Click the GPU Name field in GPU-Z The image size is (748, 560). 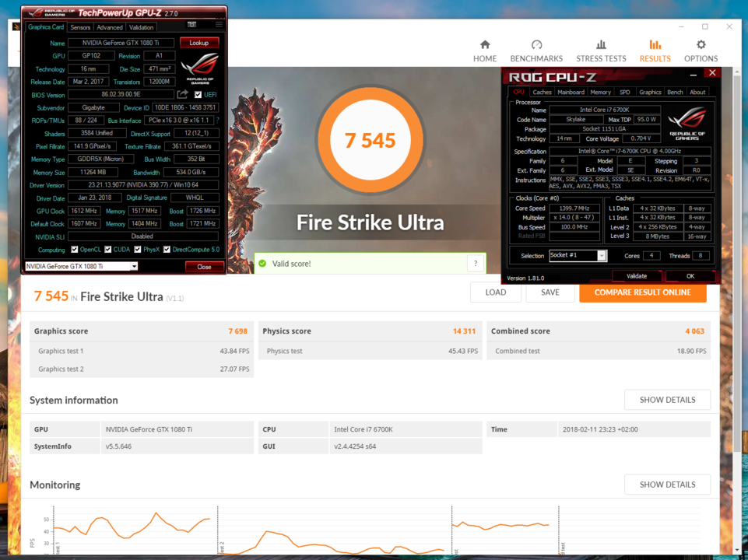pos(121,43)
